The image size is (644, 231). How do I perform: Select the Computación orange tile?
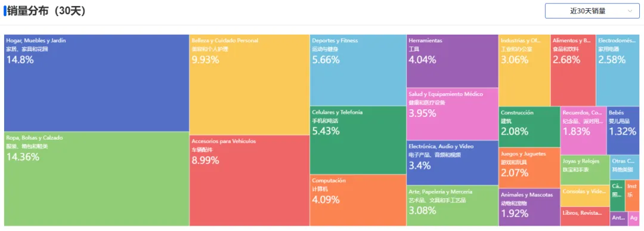coord(358,200)
